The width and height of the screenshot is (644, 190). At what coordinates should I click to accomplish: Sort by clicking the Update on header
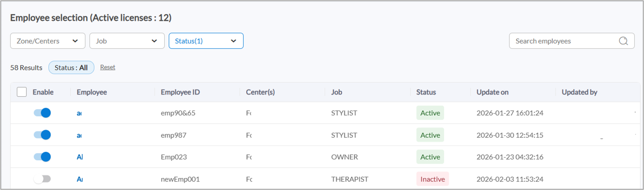(492, 92)
